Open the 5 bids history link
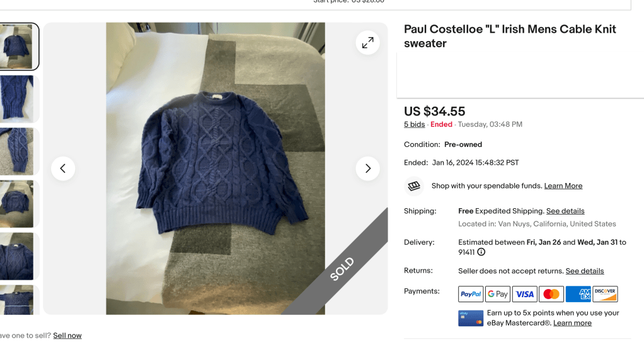This screenshot has height=342, width=644. (x=414, y=124)
